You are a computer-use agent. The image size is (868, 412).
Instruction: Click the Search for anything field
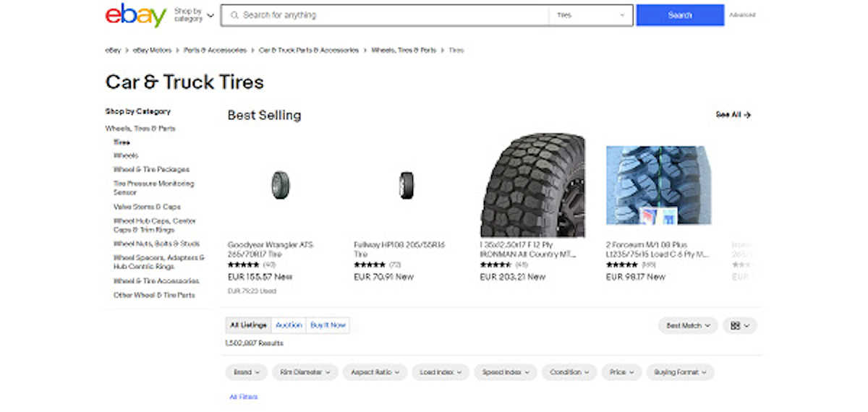[391, 15]
